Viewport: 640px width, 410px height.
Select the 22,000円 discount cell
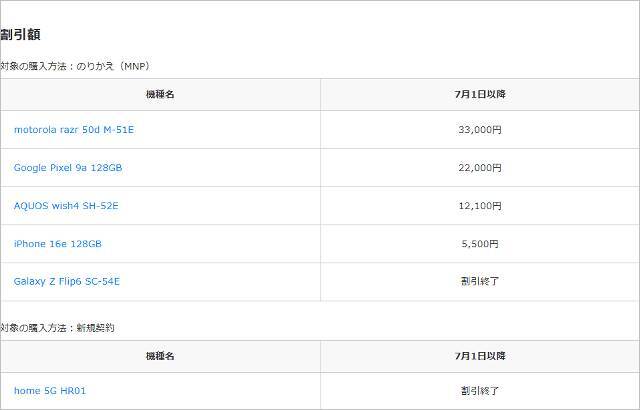pos(480,168)
